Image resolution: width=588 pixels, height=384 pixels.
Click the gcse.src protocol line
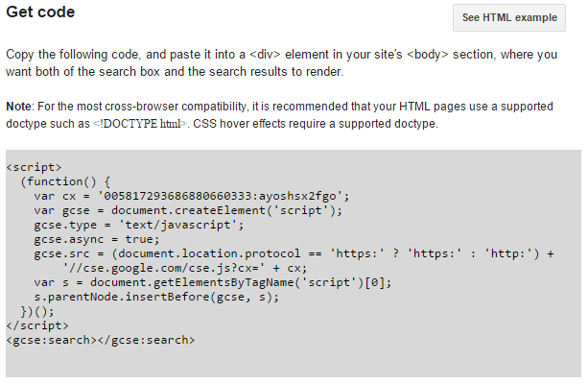294,253
